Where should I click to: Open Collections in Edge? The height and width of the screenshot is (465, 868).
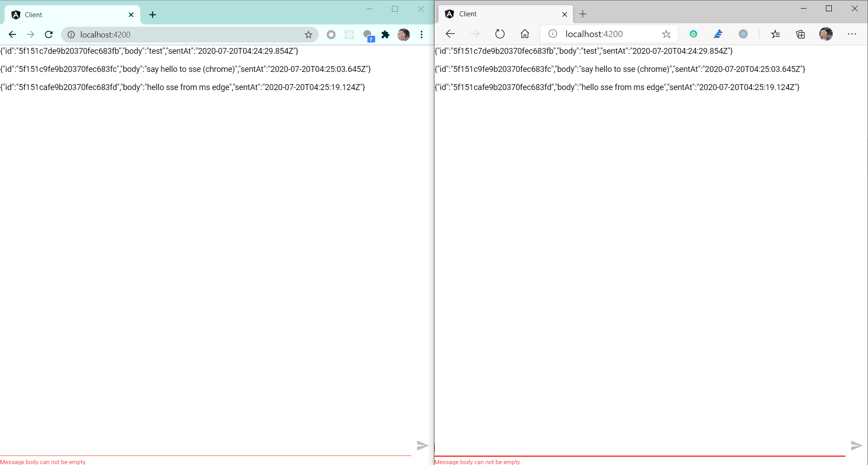(801, 34)
